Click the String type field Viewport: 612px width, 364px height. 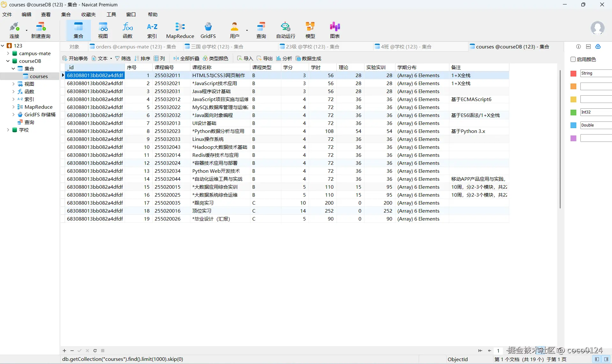click(596, 73)
